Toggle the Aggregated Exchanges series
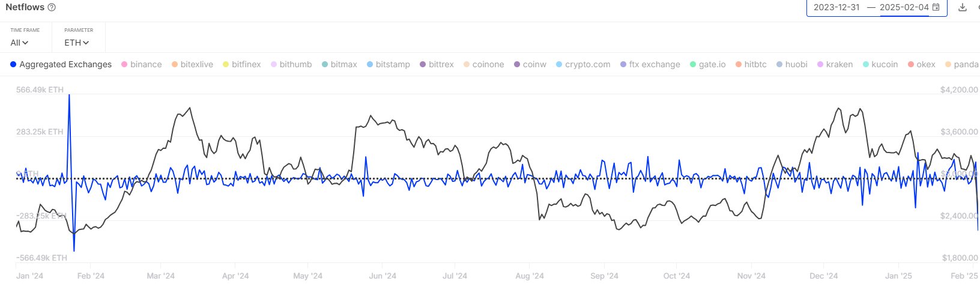The width and height of the screenshot is (980, 284). (x=65, y=64)
